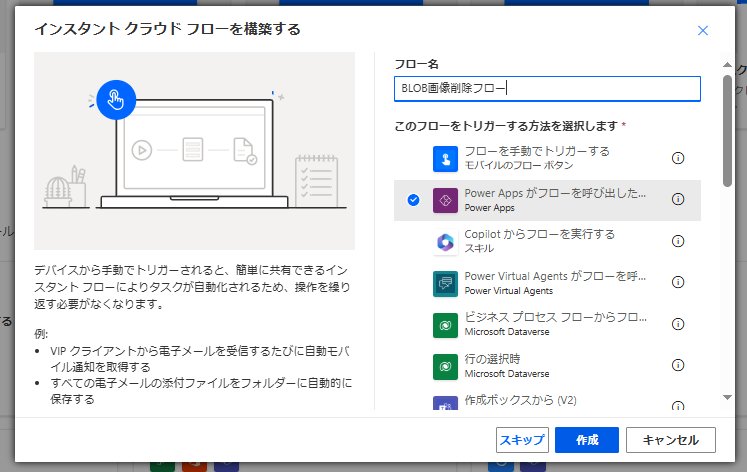Open info for フローを手動でトリガーする
This screenshot has width=747, height=472.
pos(677,158)
